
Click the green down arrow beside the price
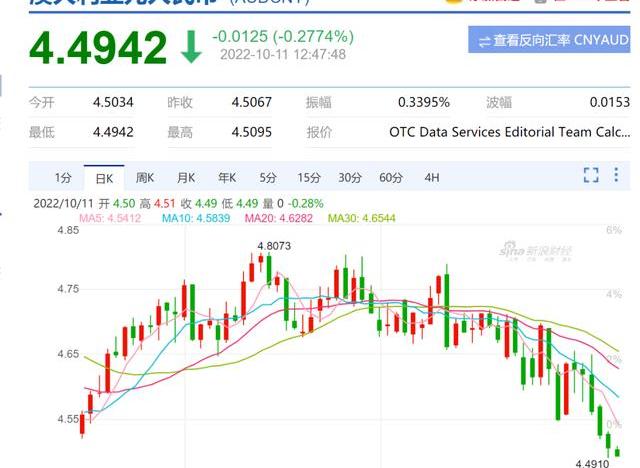(x=190, y=48)
